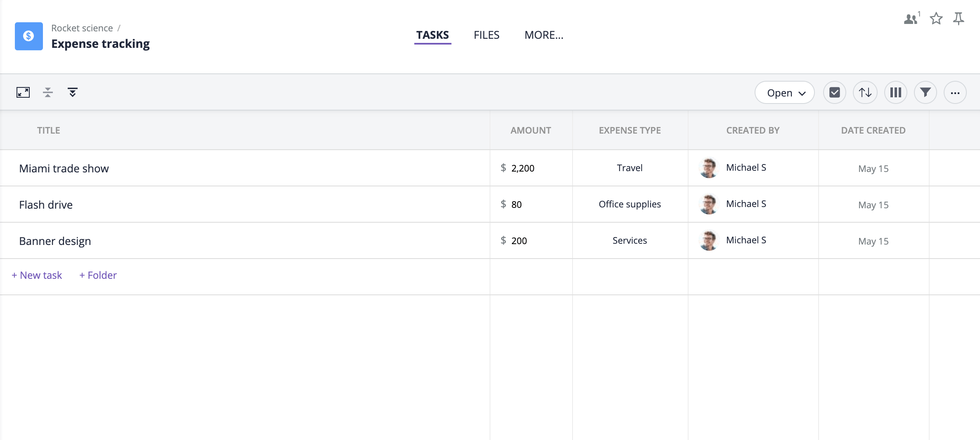Viewport: 980px width, 440px height.
Task: Click the EXPENSE TYPE column header
Action: pos(630,130)
